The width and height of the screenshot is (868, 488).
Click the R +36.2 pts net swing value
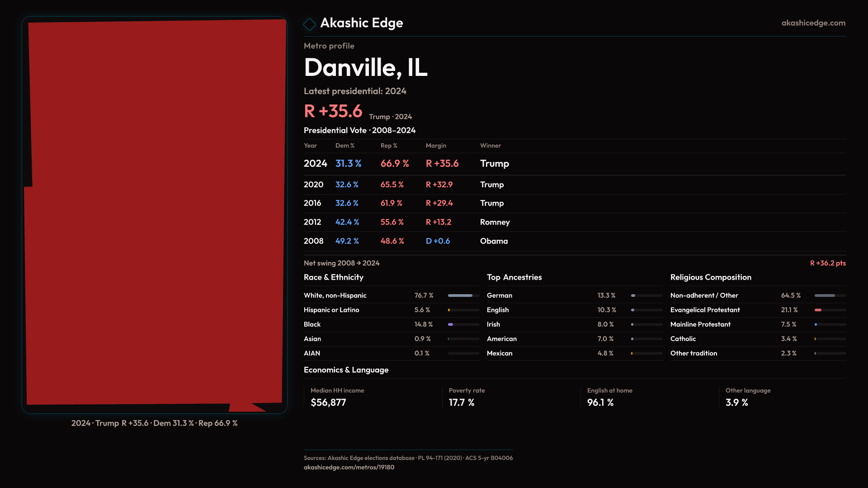coord(827,263)
